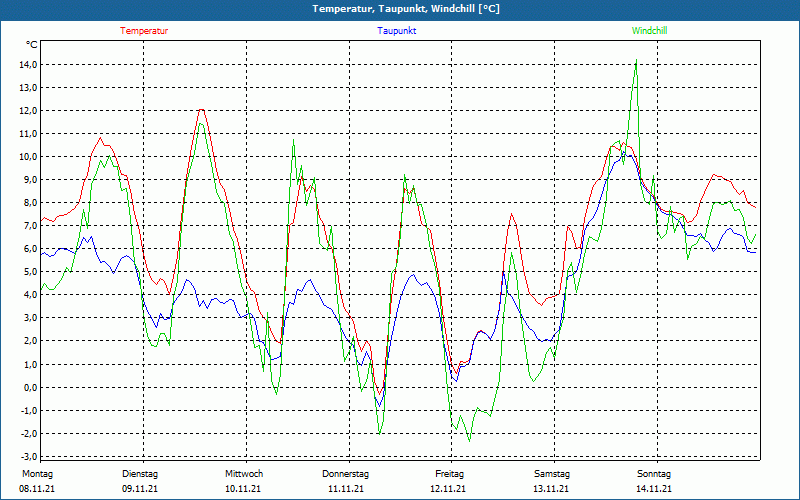This screenshot has height=500, width=800.
Task: Click the red Temperatur peak at 12 °C on Dienstag
Action: 202,110
